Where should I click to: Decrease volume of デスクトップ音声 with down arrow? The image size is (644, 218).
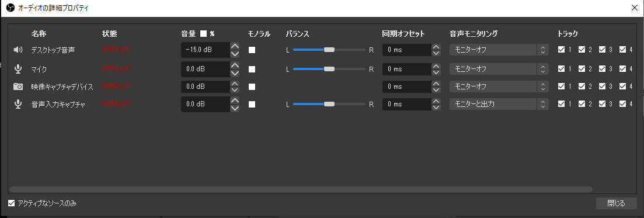pyautogui.click(x=235, y=54)
